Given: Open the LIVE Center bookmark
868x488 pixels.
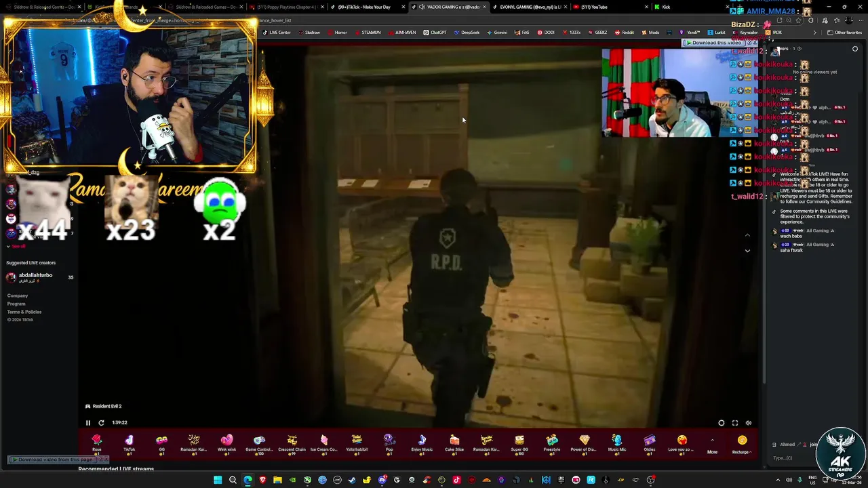Looking at the screenshot, I should tap(276, 33).
